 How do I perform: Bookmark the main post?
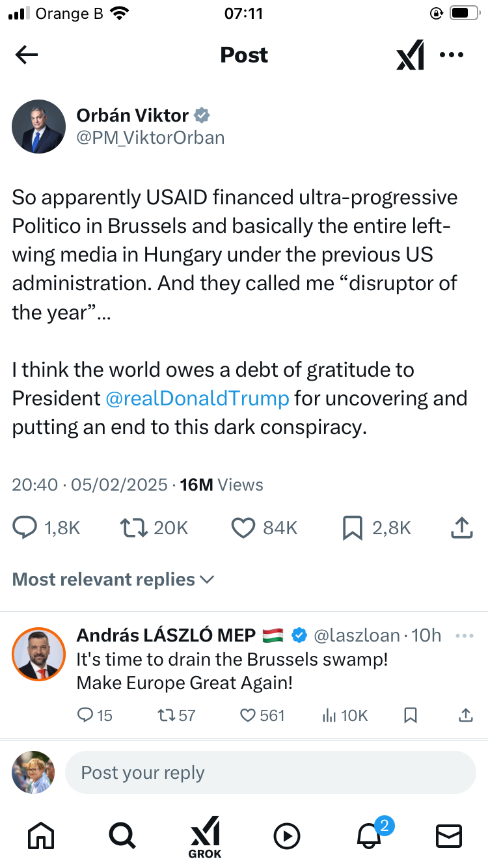(x=352, y=528)
